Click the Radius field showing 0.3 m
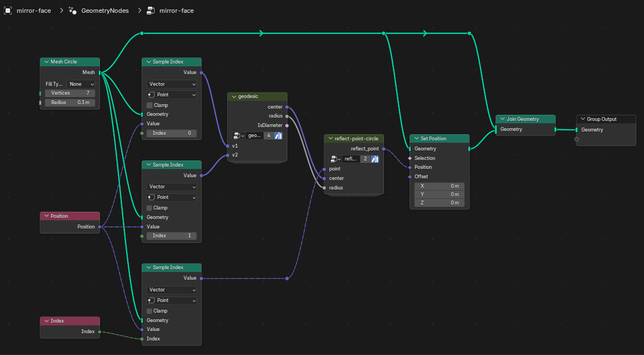644x355 pixels. 70,103
